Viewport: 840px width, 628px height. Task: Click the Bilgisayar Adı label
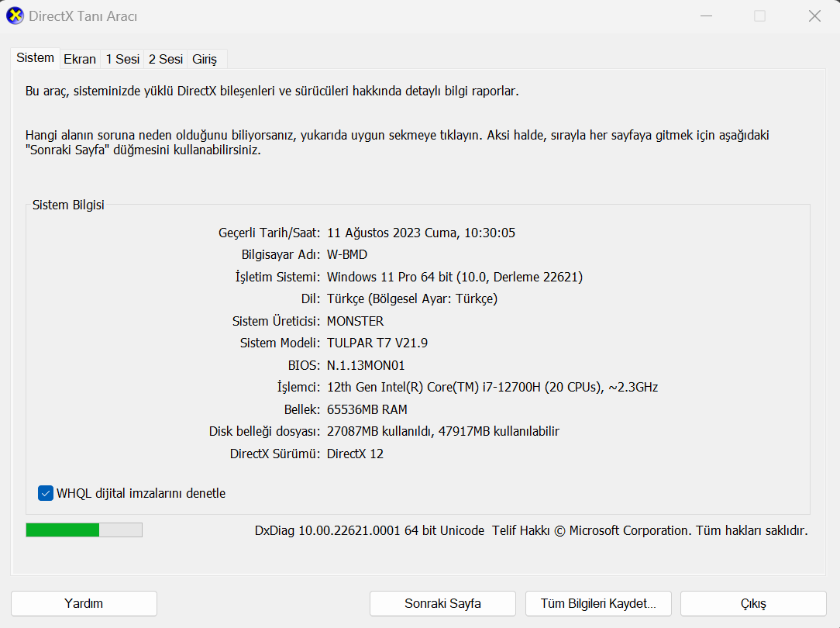tap(281, 254)
